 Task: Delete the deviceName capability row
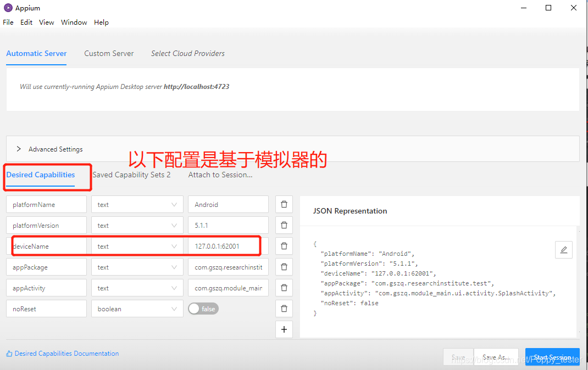coord(284,246)
